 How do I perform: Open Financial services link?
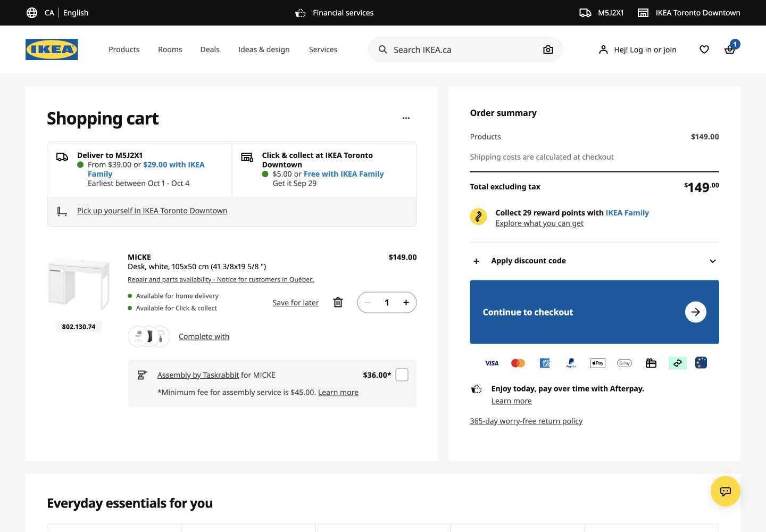click(335, 13)
